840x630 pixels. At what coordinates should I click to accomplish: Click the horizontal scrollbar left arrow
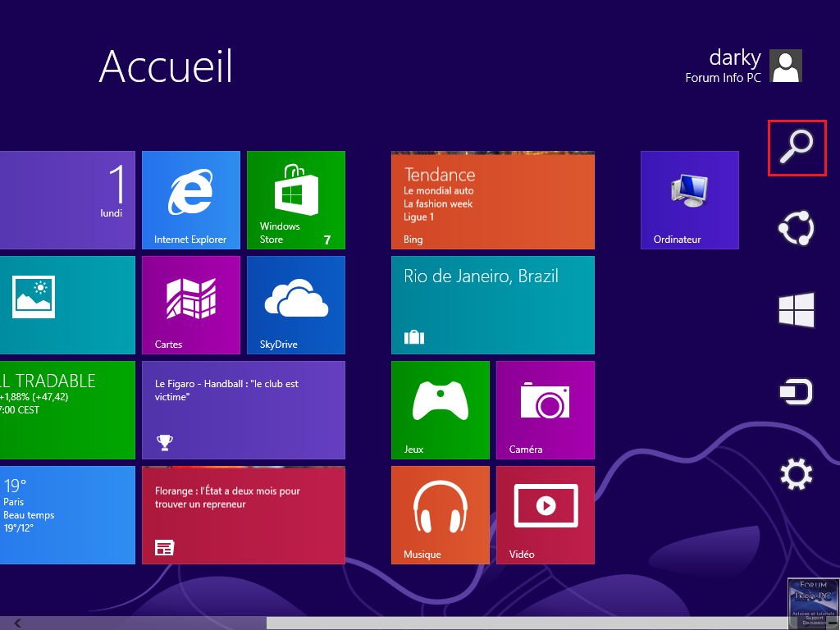[x=18, y=623]
